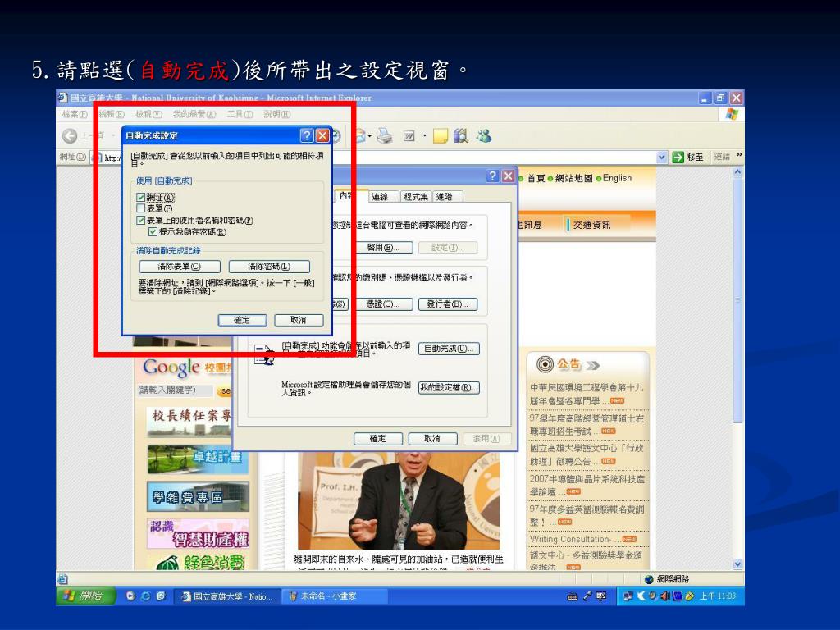Open the Messenger people toolbar icon
Screen dimensions: 840x630
coord(484,135)
